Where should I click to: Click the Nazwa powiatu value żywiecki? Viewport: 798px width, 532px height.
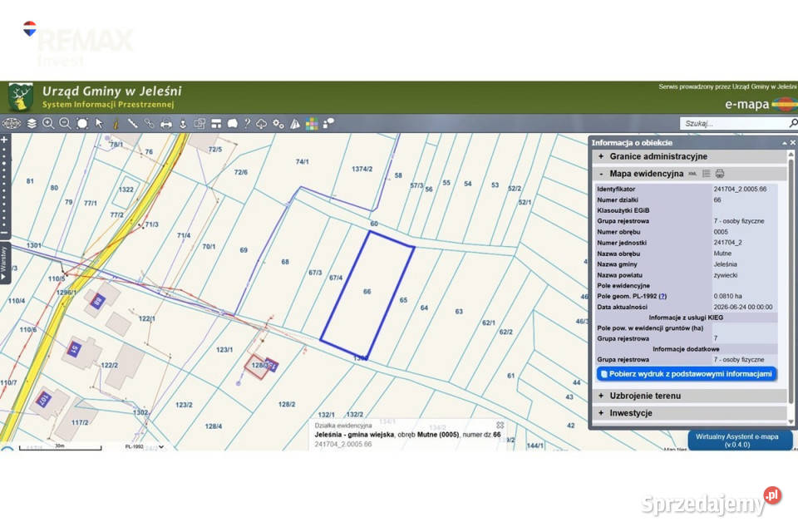coord(725,275)
